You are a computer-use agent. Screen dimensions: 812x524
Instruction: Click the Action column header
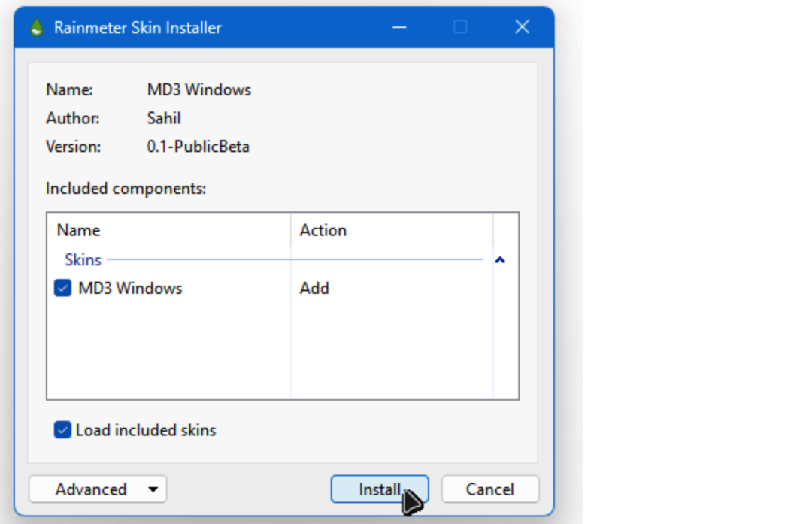(323, 230)
